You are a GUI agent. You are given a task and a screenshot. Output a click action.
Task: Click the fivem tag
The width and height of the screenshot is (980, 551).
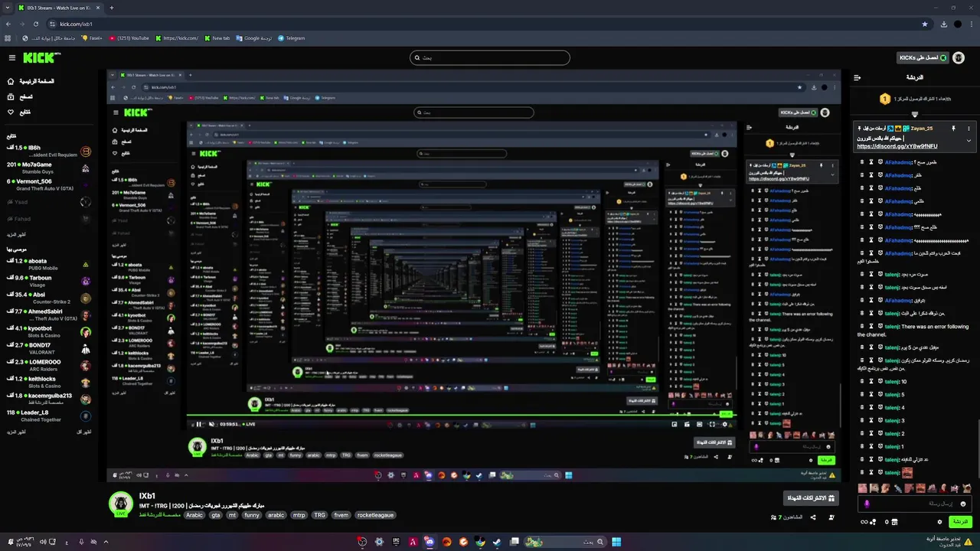[x=341, y=515]
